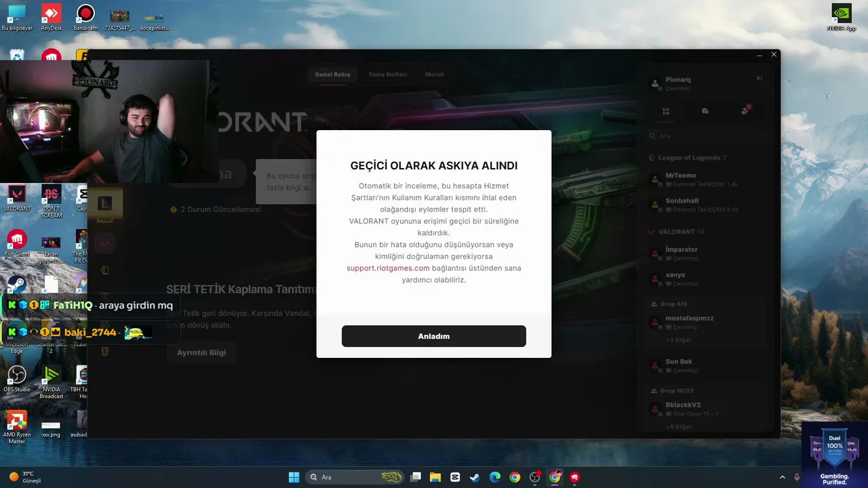
Task: Select the VALORANT game icon in sidebar
Action: (104, 242)
